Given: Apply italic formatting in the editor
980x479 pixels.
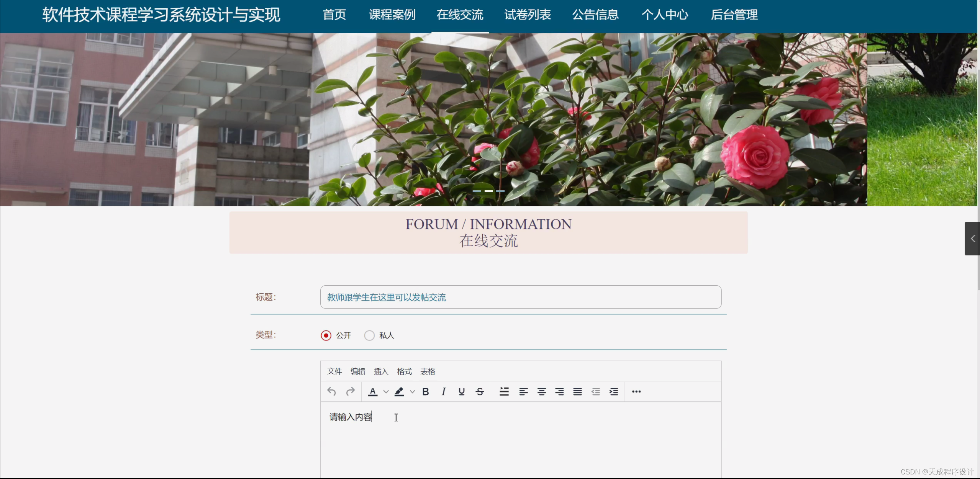Looking at the screenshot, I should pos(443,391).
